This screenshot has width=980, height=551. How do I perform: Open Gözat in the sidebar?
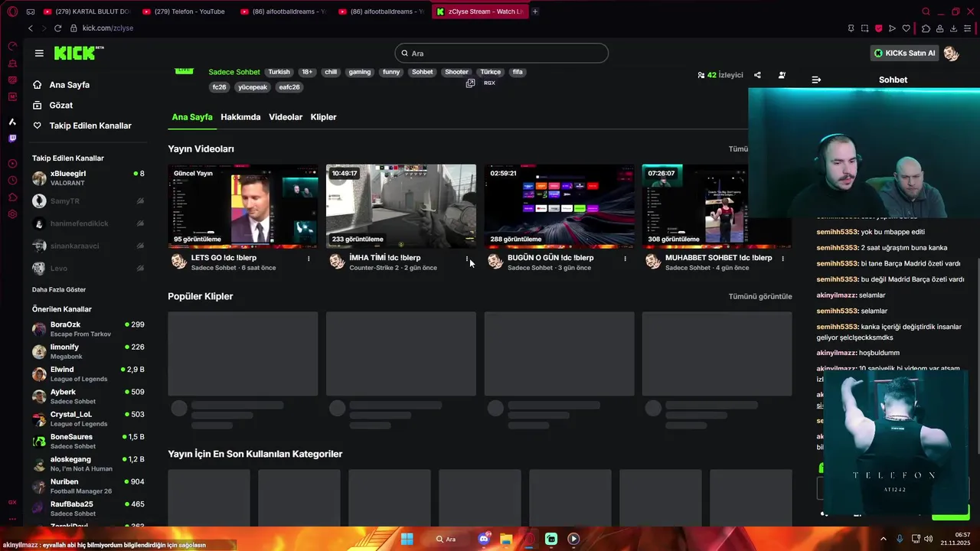(61, 105)
